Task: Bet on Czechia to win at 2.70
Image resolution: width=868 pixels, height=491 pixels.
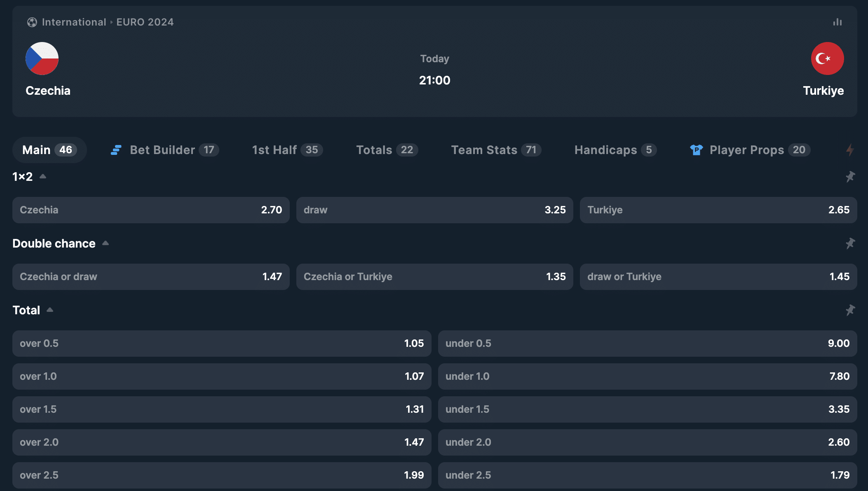Action: point(151,210)
